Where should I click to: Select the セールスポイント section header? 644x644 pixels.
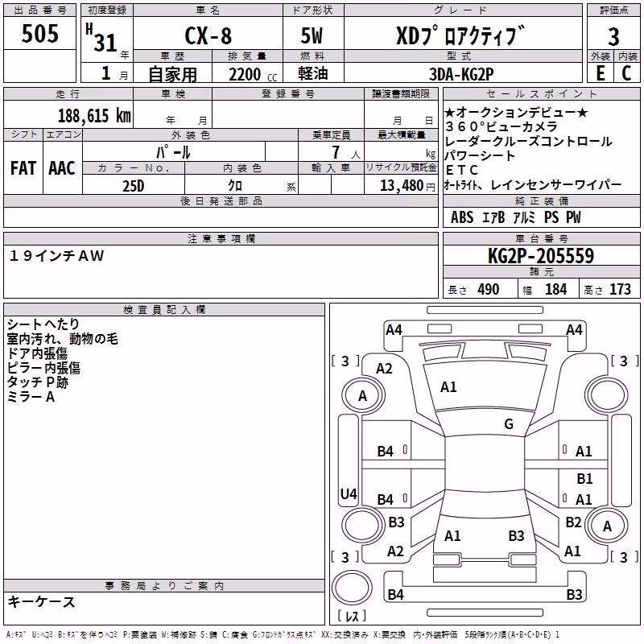pos(542,93)
